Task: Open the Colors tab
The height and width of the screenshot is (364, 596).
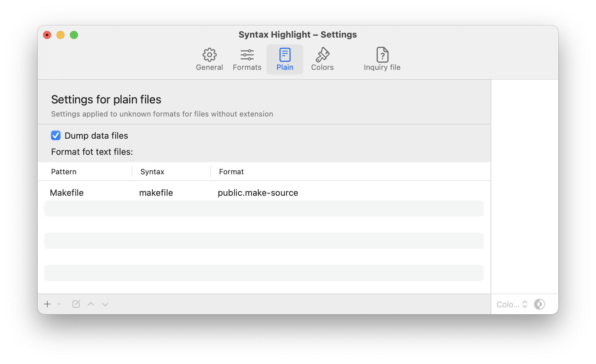Action: (322, 59)
